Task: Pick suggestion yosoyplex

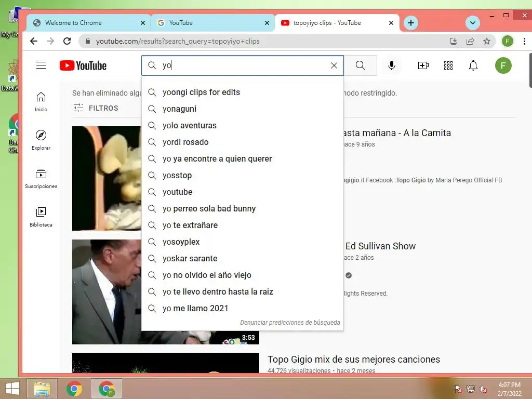Action: 242,242
